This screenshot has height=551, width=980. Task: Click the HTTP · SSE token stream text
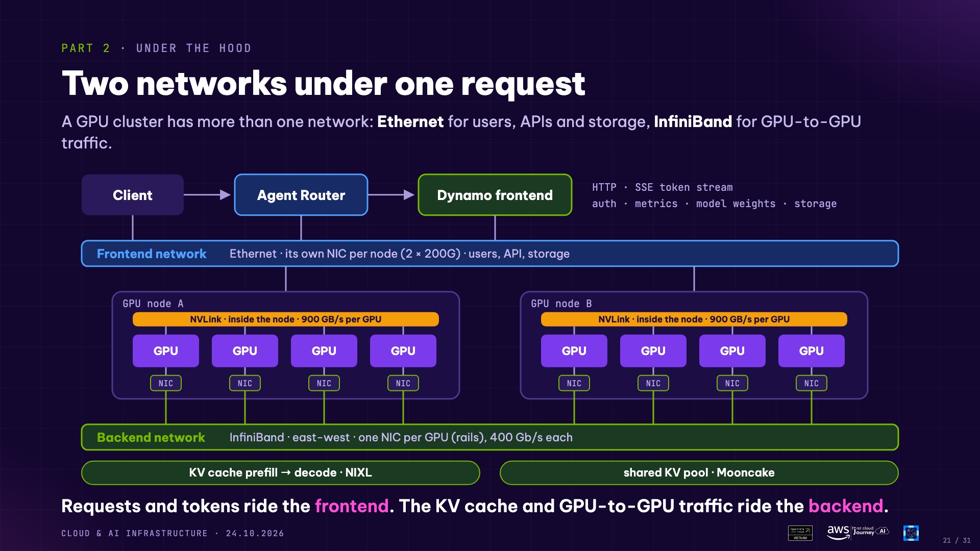pos(663,187)
